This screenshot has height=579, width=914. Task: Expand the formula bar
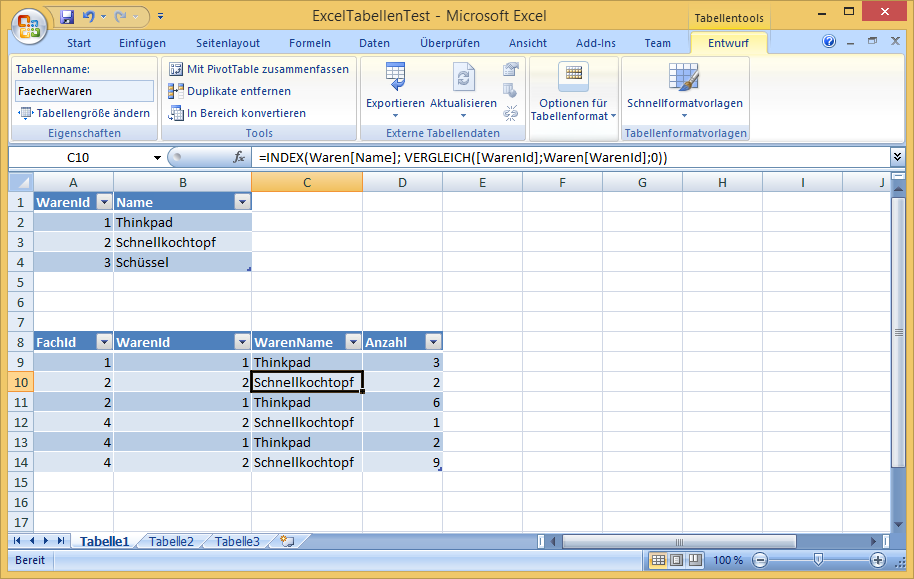[x=897, y=157]
